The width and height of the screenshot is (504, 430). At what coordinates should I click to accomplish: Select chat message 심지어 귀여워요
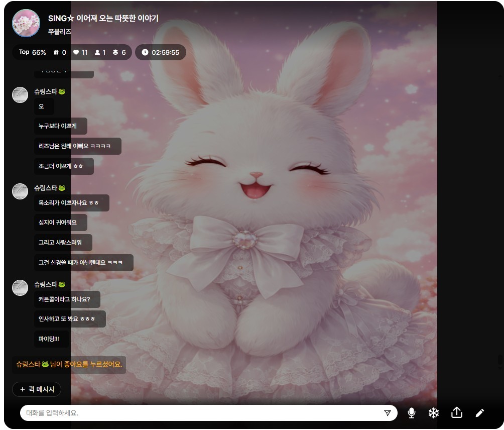[x=61, y=223]
